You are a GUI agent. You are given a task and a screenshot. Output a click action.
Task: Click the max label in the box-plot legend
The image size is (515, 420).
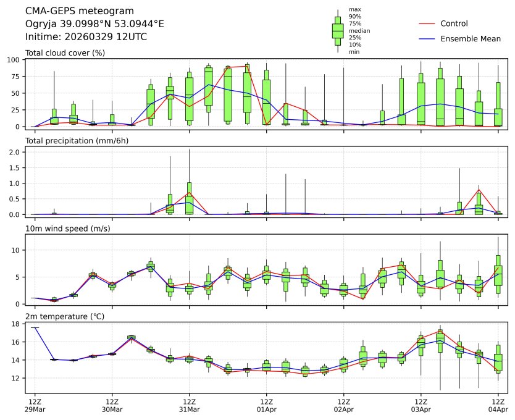pyautogui.click(x=354, y=10)
